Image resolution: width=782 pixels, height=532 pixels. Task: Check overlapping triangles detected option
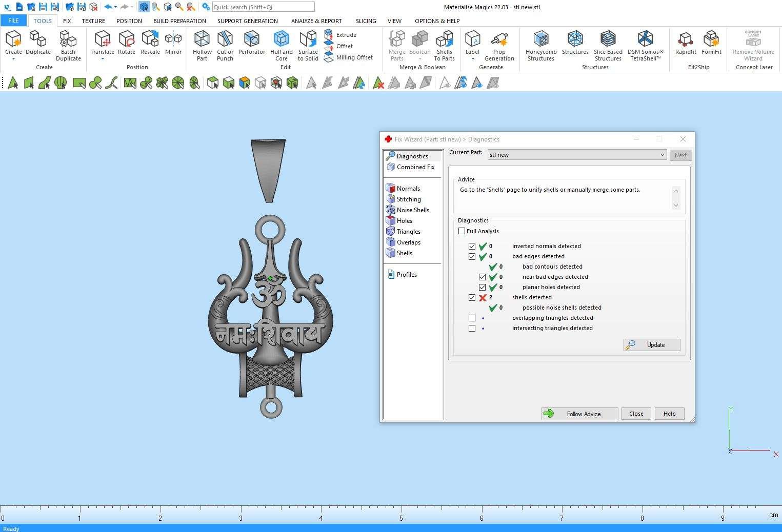pyautogui.click(x=472, y=318)
